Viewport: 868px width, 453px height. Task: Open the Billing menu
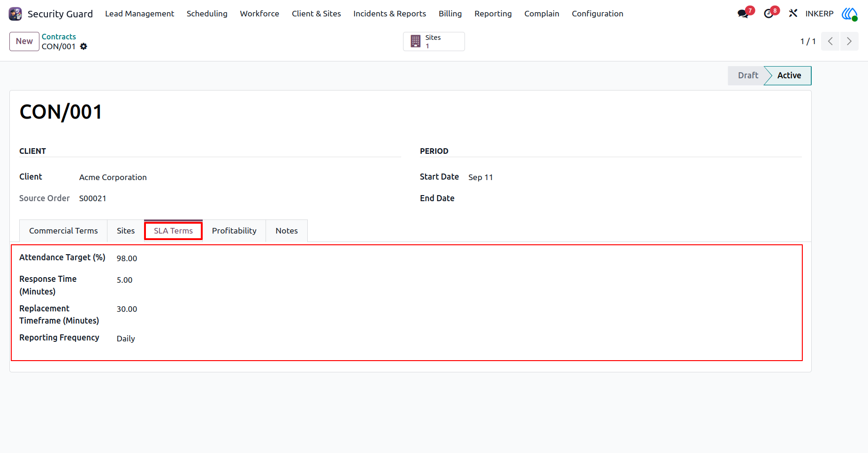point(450,14)
